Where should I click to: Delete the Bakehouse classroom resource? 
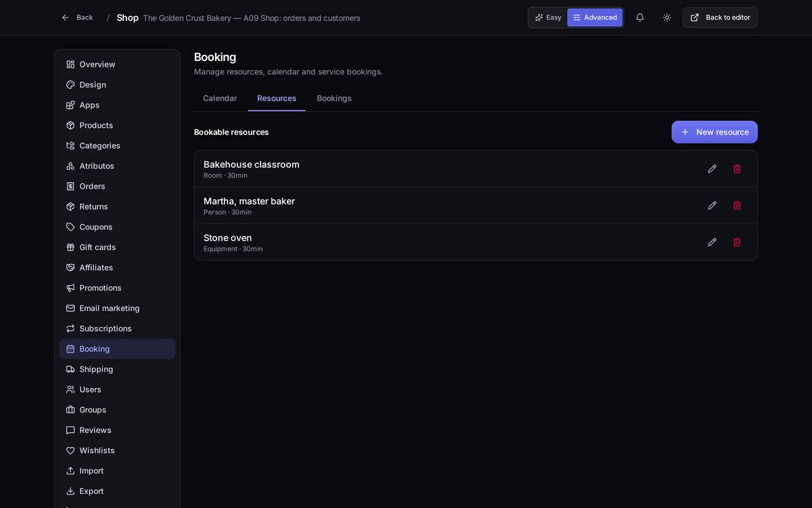pos(737,169)
